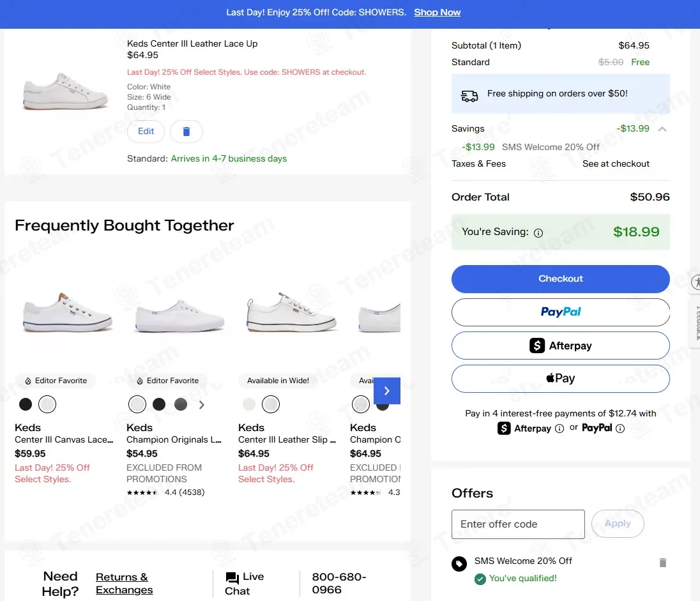Image resolution: width=700 pixels, height=601 pixels.
Task: Open info icon beside You're Saving
Action: tap(538, 232)
